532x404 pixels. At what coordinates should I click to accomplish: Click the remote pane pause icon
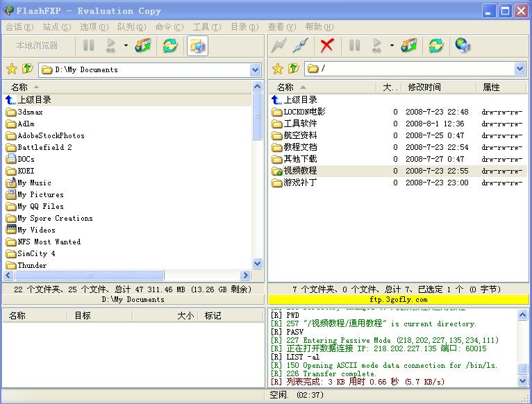click(355, 45)
